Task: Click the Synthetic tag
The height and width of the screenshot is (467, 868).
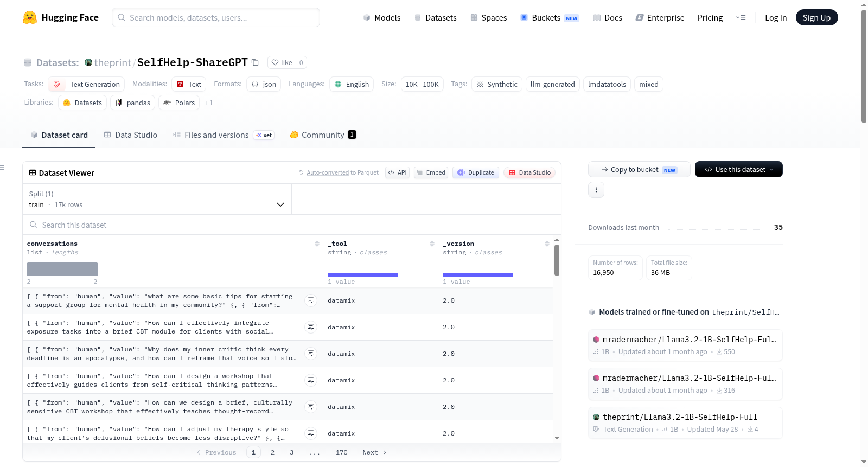Action: pos(497,84)
